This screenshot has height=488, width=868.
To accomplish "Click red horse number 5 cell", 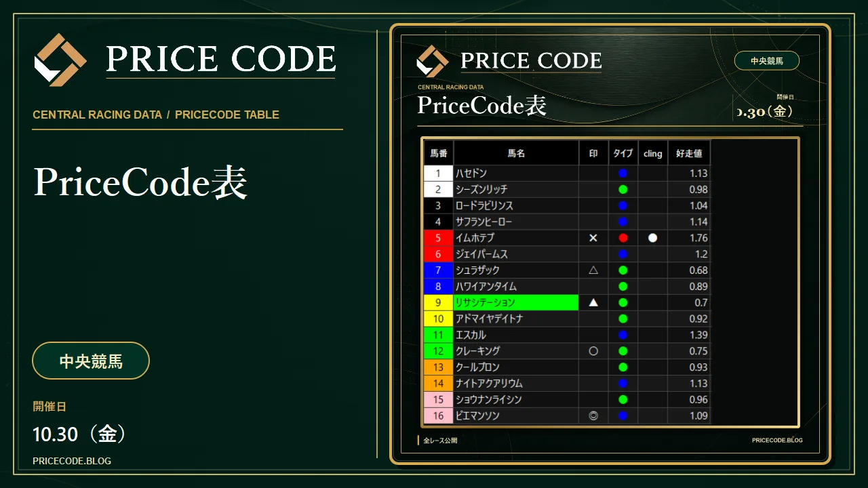I will pyautogui.click(x=439, y=238).
